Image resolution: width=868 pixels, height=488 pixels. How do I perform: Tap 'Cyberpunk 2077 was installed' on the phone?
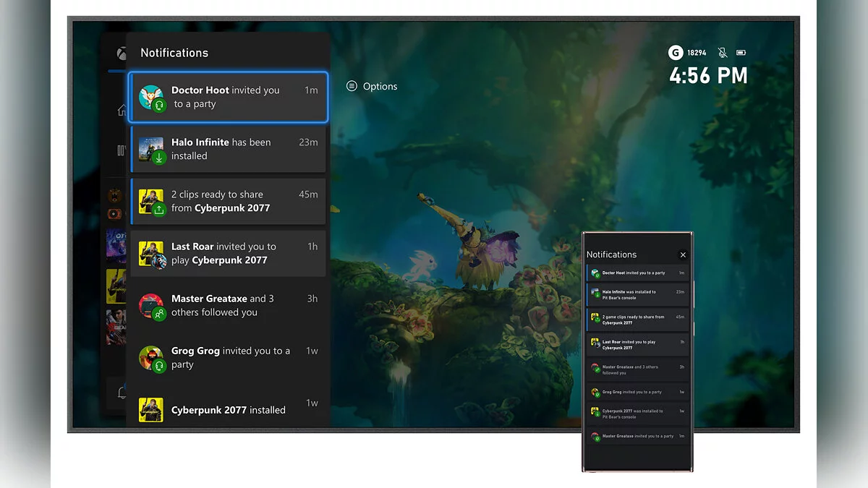pos(638,414)
